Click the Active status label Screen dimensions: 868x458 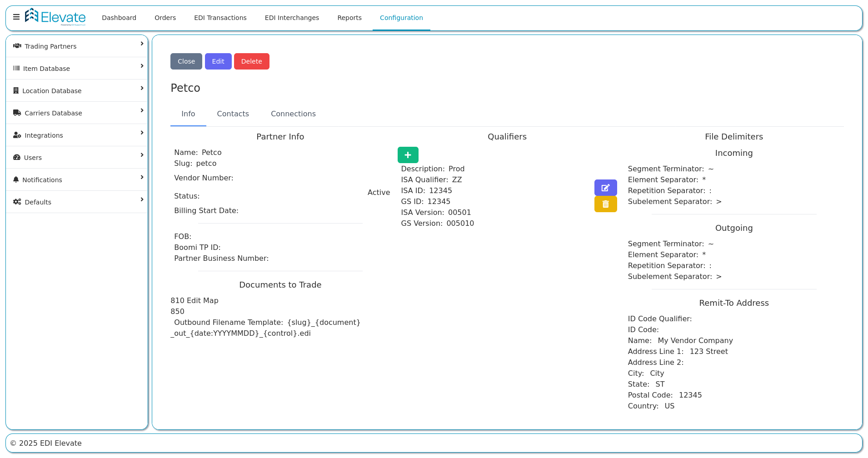(379, 192)
